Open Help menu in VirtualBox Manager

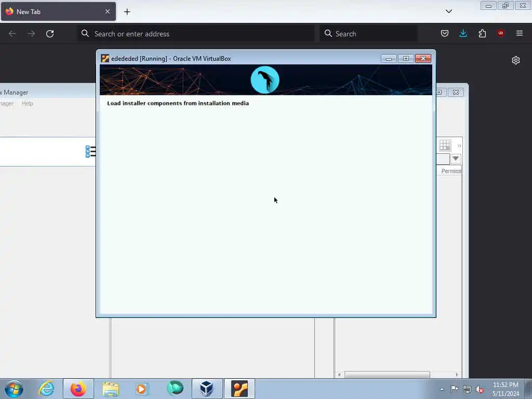point(27,103)
